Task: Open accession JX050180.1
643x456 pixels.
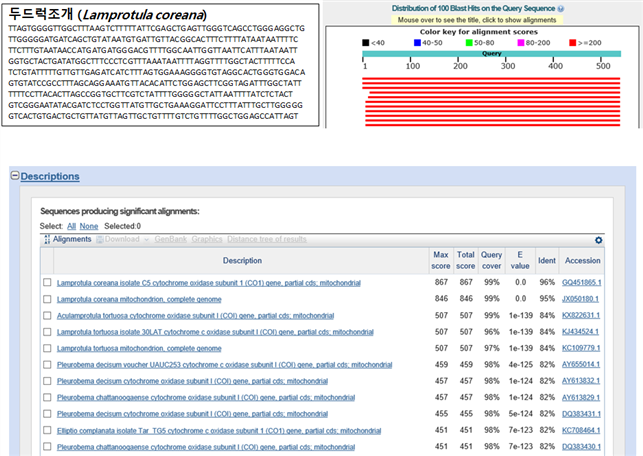Action: 580,299
